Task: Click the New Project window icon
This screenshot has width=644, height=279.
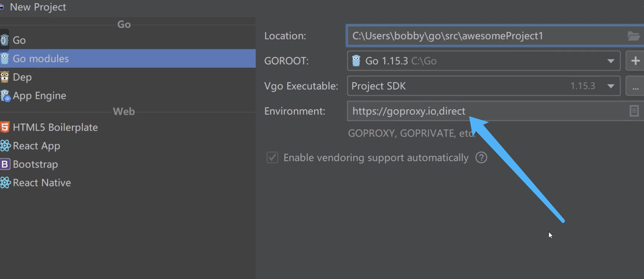Action: click(2, 6)
